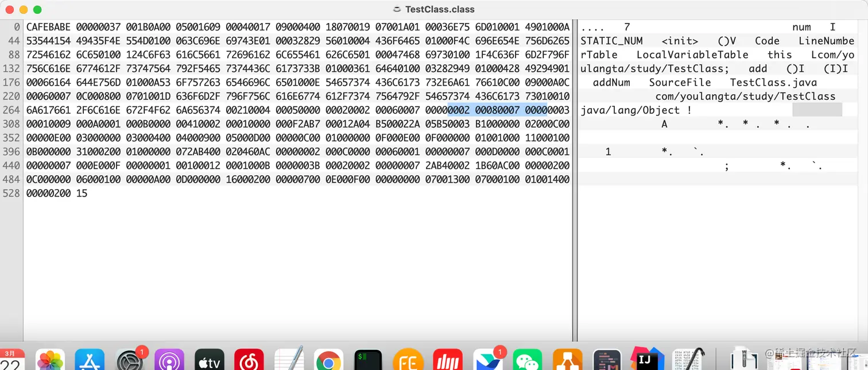This screenshot has width=868, height=370.
Task: Click hex group 53544154 in row 44
Action: tap(48, 41)
